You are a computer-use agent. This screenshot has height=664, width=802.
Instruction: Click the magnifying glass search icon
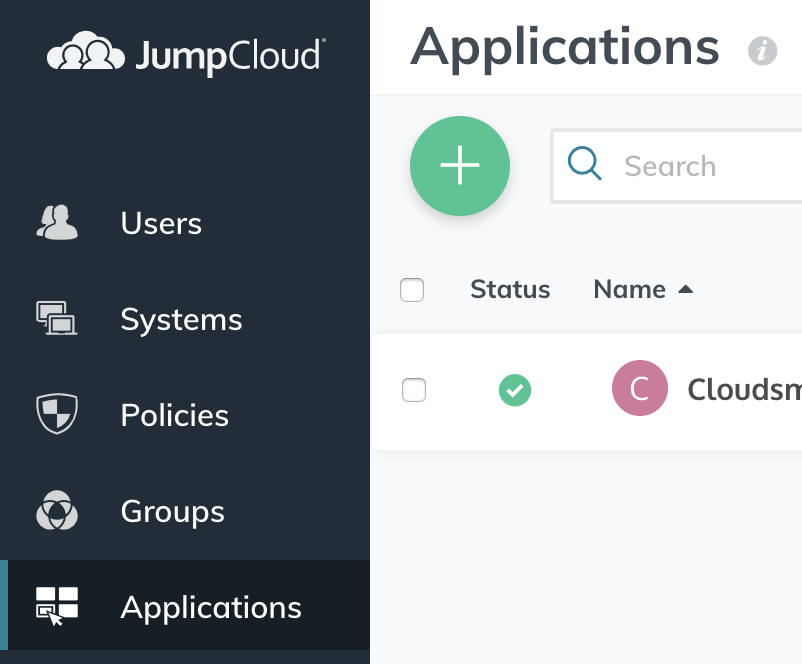point(585,164)
